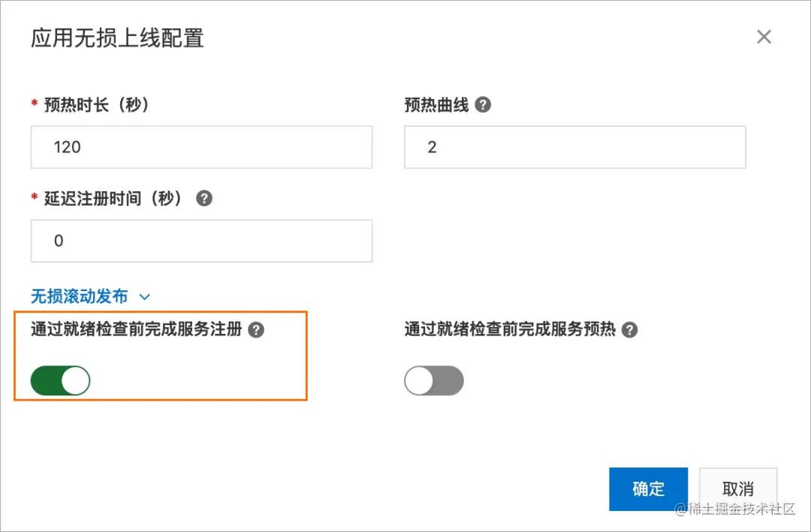Image resolution: width=811 pixels, height=532 pixels.
Task: Click the 取消 button
Action: coord(737,489)
